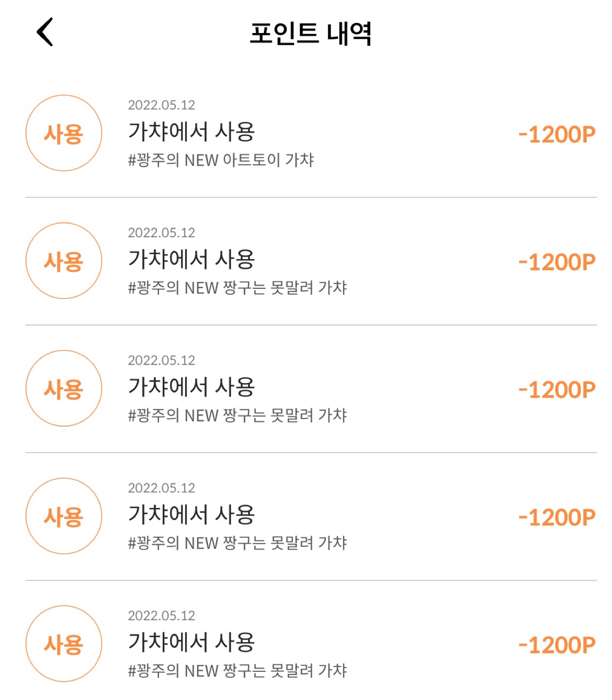
Task: Tap the first 사용 circle badge
Action: [64, 133]
